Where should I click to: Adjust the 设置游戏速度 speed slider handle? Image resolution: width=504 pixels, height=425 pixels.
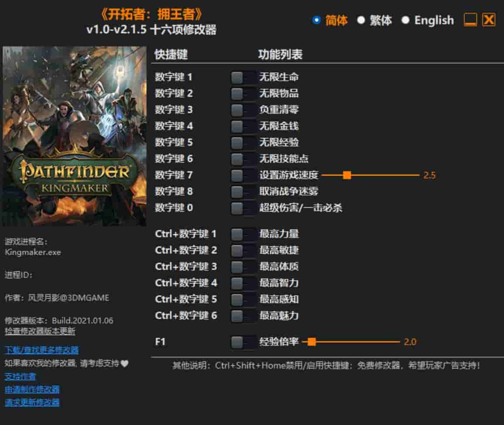coord(347,175)
